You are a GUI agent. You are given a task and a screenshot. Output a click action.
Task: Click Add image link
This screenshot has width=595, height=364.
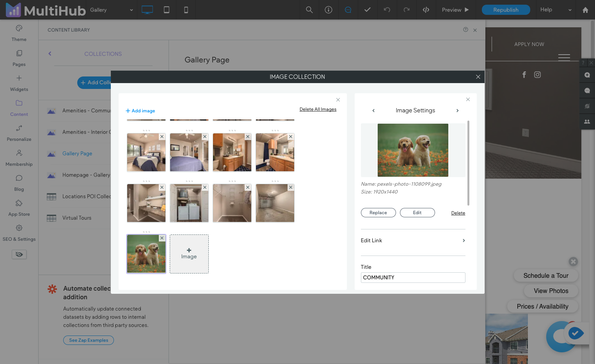[x=140, y=111]
